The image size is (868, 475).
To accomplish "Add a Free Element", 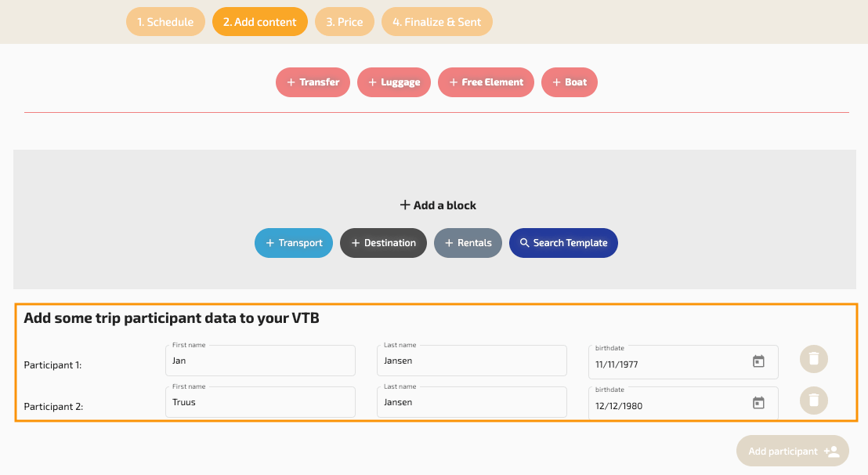I will tap(486, 82).
